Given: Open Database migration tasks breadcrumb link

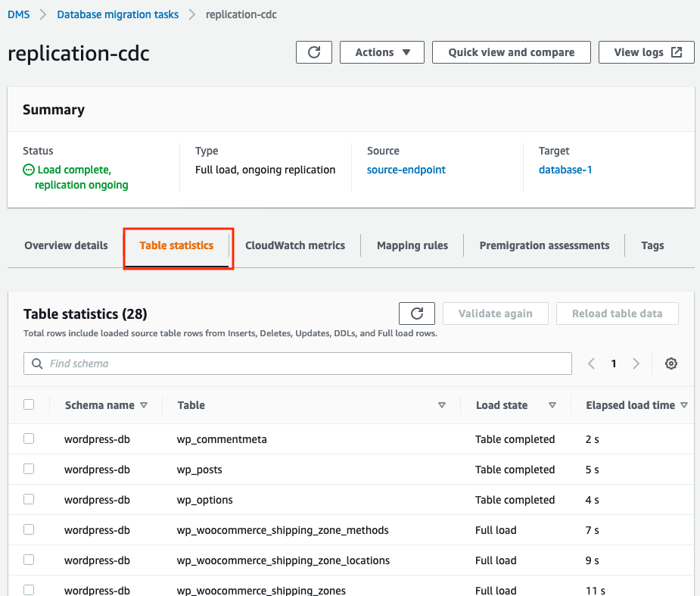Looking at the screenshot, I should (x=118, y=14).
